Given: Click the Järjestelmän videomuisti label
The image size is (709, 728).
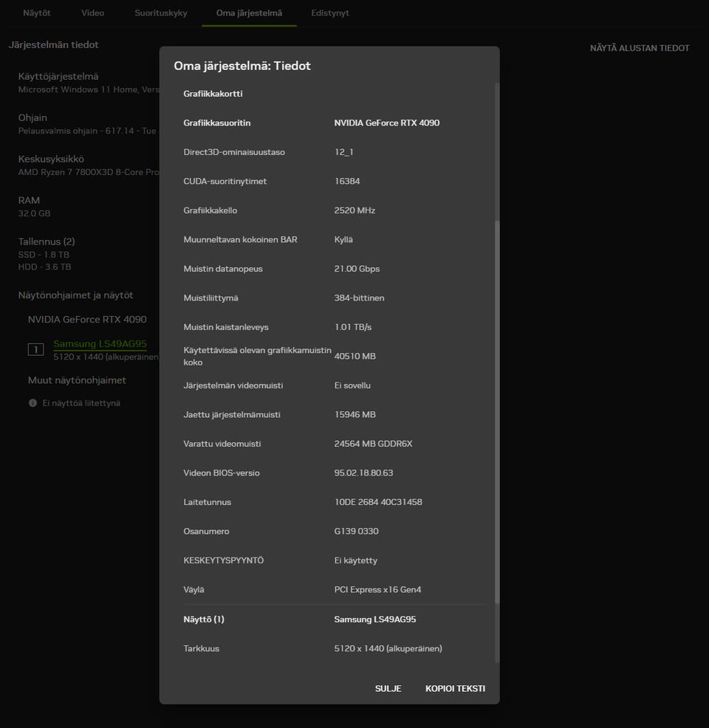Looking at the screenshot, I should 233,385.
